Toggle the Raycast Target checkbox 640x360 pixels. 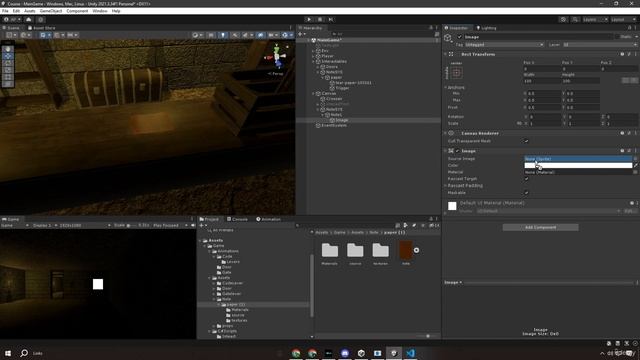526,179
